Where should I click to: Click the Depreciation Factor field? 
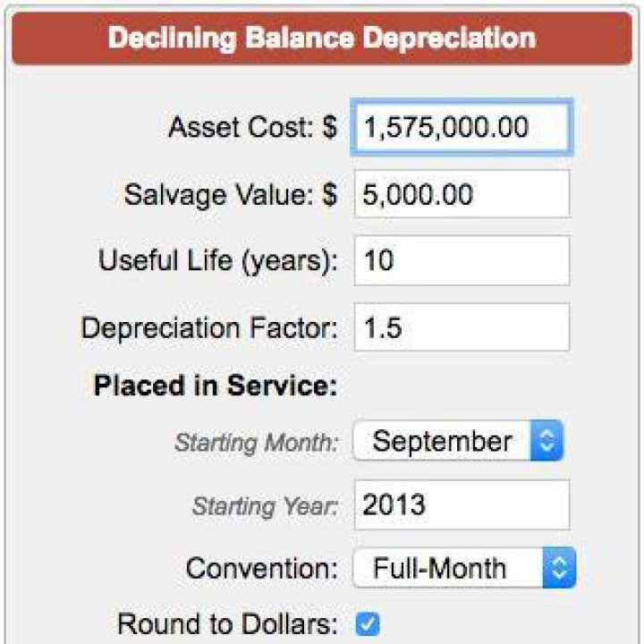[462, 327]
